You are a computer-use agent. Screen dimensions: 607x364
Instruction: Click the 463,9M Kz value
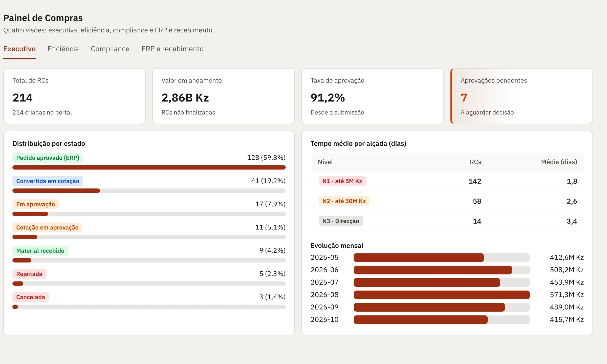(567, 282)
